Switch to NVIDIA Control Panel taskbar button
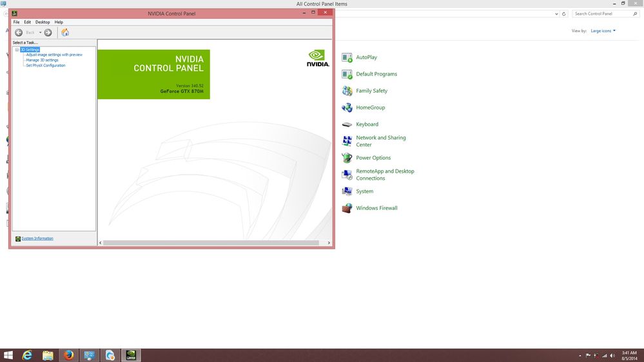 click(x=131, y=355)
